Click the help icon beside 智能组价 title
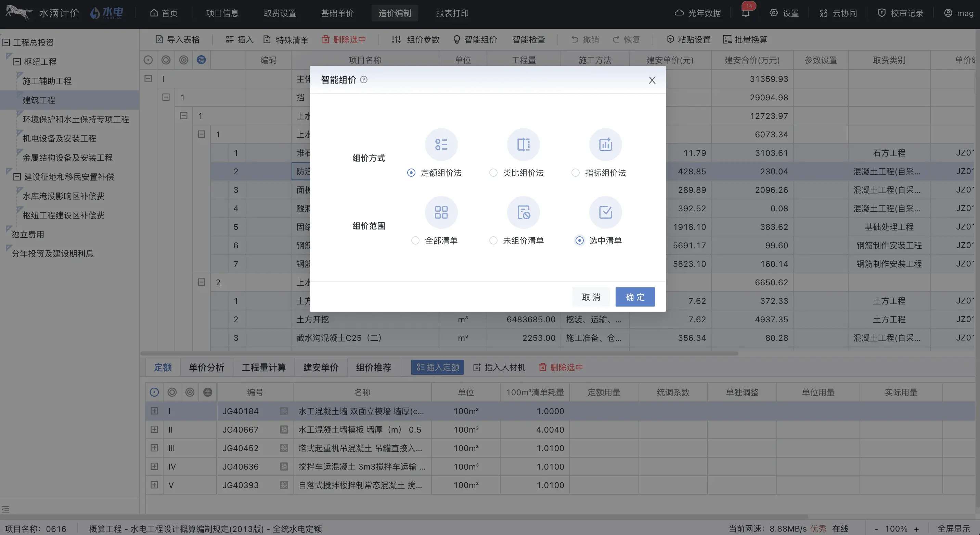This screenshot has height=535, width=980. pyautogui.click(x=364, y=79)
